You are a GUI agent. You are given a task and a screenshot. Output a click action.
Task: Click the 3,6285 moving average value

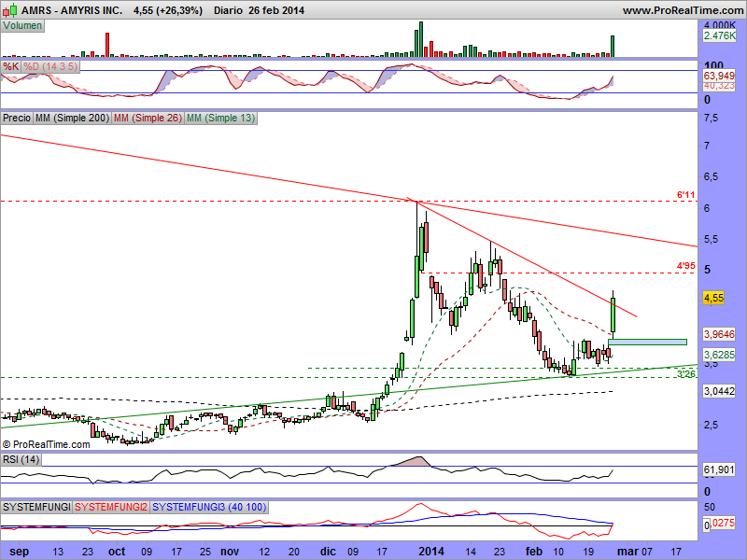pos(719,355)
